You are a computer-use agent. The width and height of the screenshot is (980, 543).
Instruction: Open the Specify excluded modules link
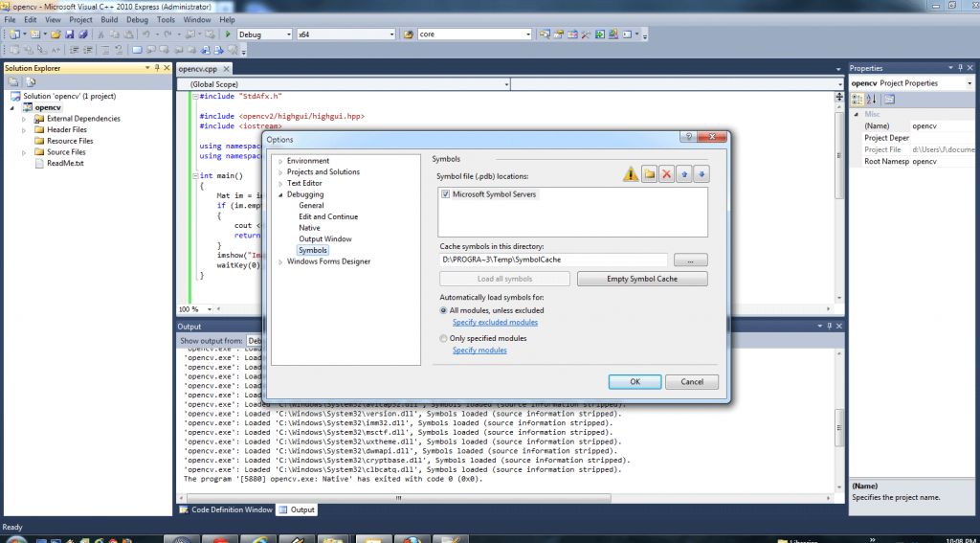click(495, 322)
